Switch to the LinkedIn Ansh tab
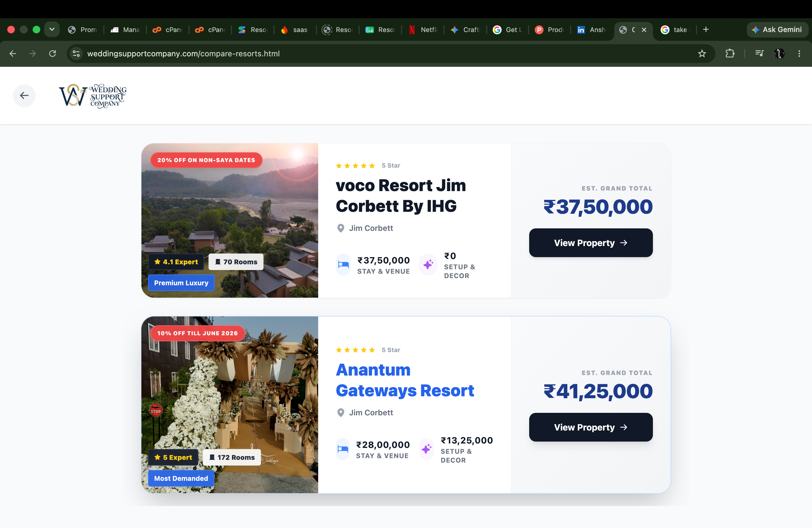 592,30
